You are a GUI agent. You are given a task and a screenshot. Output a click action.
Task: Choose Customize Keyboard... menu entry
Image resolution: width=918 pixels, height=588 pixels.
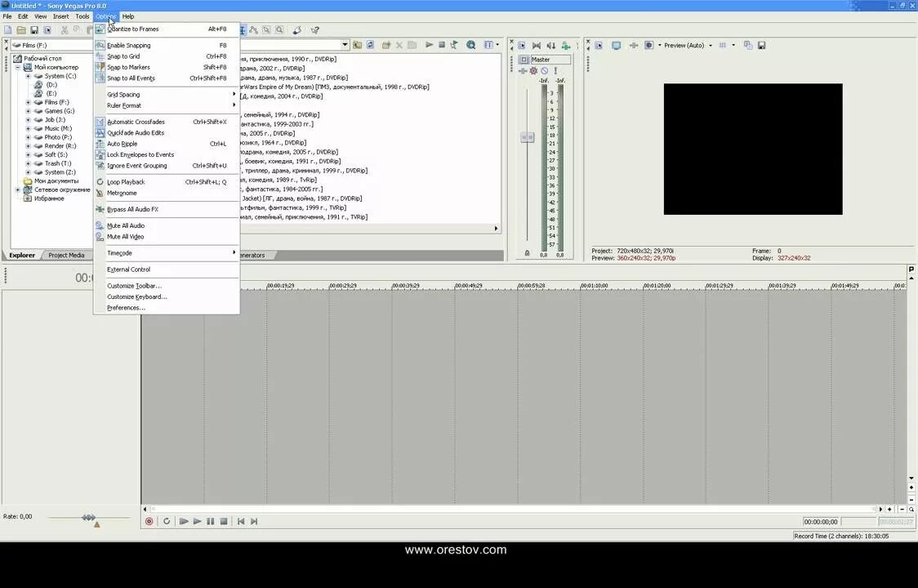[x=167, y=297]
